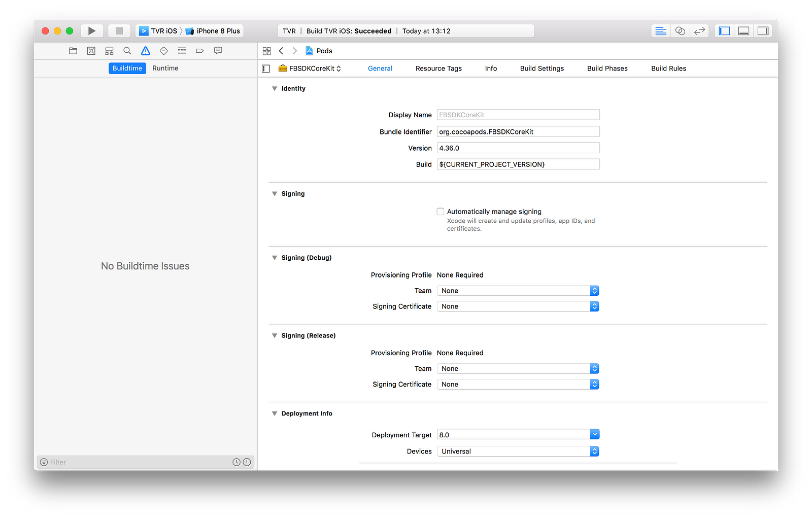Go back in editor history
This screenshot has width=812, height=519.
pyautogui.click(x=281, y=51)
